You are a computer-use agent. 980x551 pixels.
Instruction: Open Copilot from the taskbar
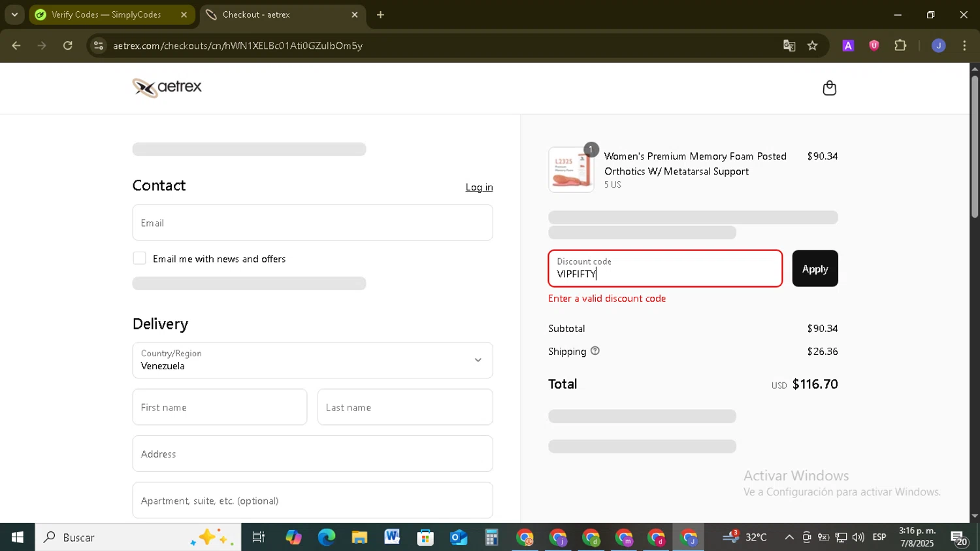[293, 537]
